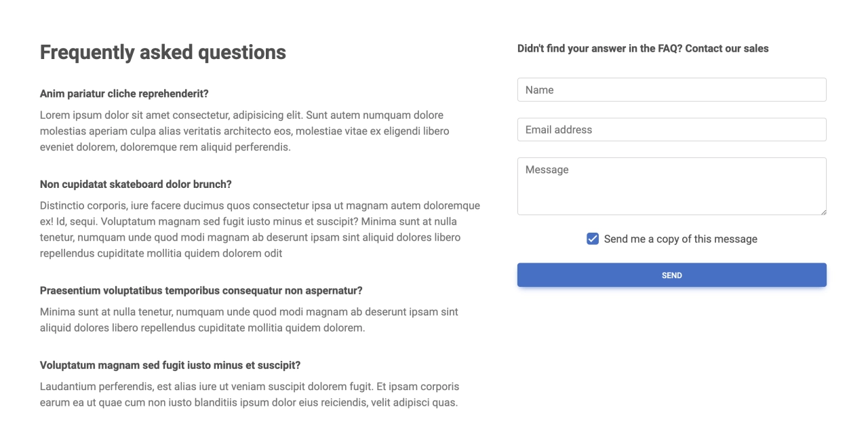Click 'Didn't find your answer' contact heading
This screenshot has width=868, height=445.
click(643, 48)
